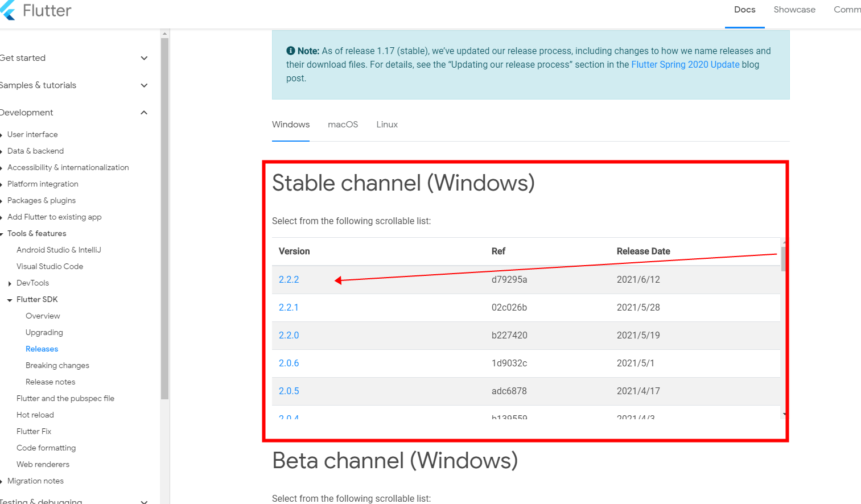Open the Flutter Spring 2020 Update link

coord(685,65)
